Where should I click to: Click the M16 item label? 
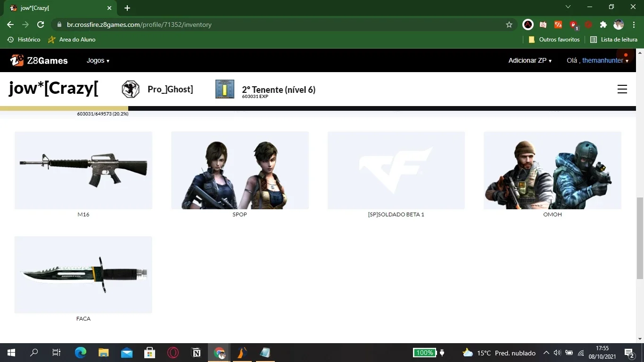coord(83,214)
